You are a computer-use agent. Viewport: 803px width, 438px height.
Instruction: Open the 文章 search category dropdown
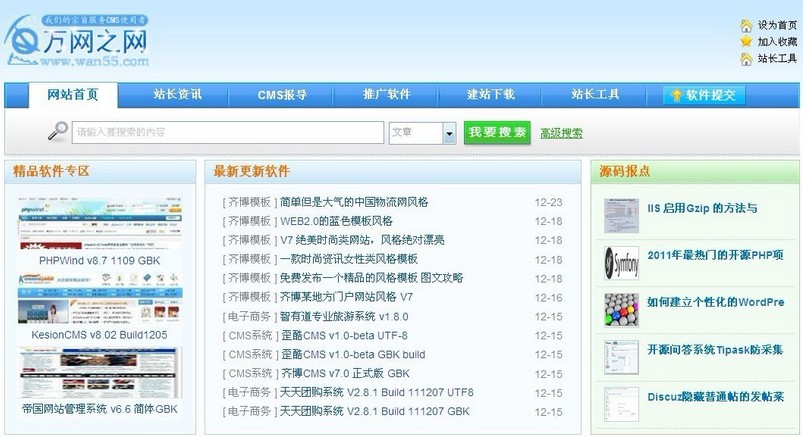coord(422,133)
